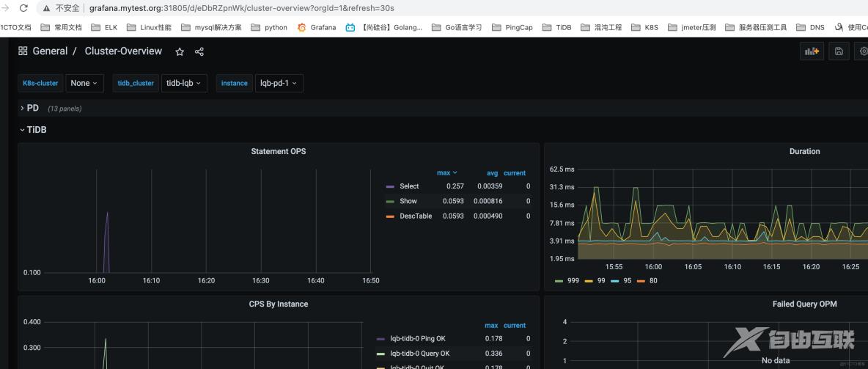Open the 常用文档 bookmark folder
The image size is (868, 369).
coord(61,27)
